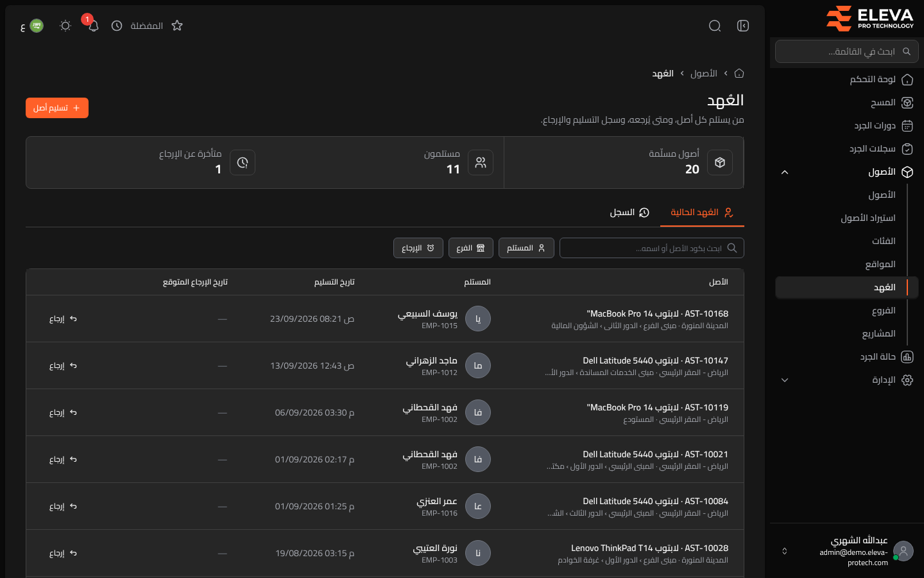The image size is (924, 578).
Task: Search in the sidebar menu field
Action: click(x=847, y=51)
